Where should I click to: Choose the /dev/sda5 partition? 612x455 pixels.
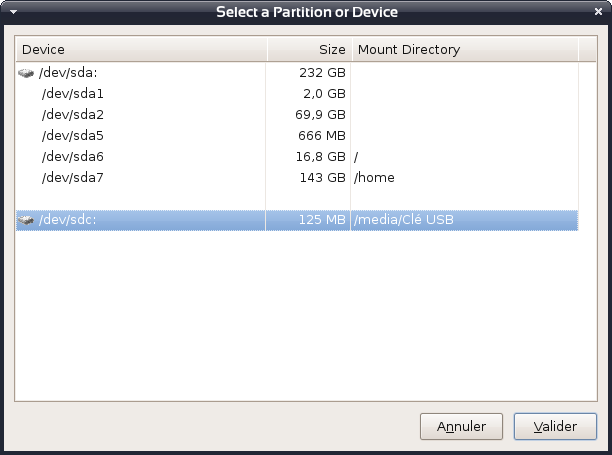coord(73,136)
